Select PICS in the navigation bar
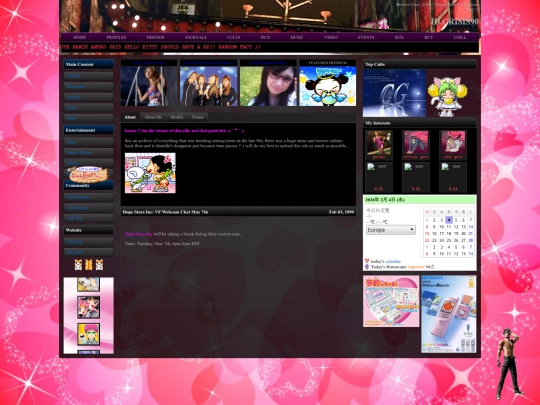540x405 pixels. pos(265,37)
